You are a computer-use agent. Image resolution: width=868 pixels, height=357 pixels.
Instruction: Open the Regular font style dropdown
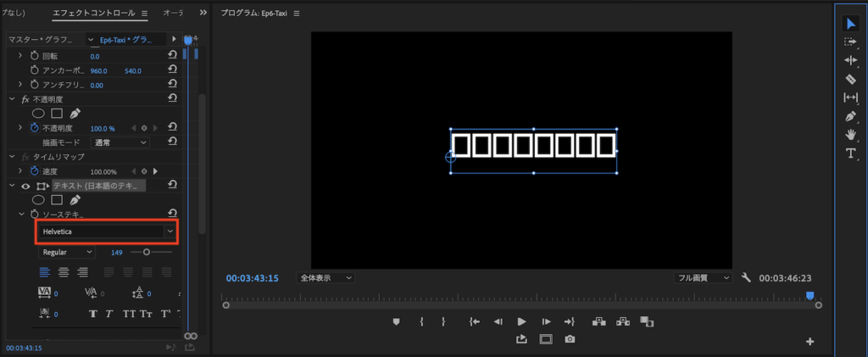[x=68, y=252]
